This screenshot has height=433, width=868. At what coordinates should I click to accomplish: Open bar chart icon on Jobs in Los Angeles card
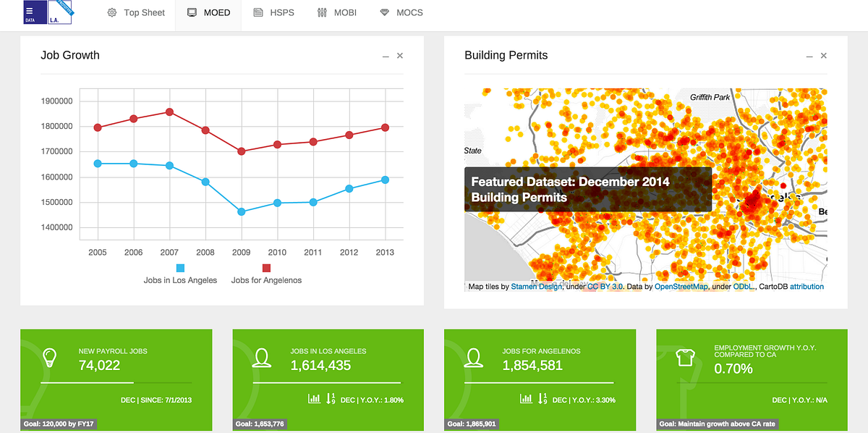314,398
